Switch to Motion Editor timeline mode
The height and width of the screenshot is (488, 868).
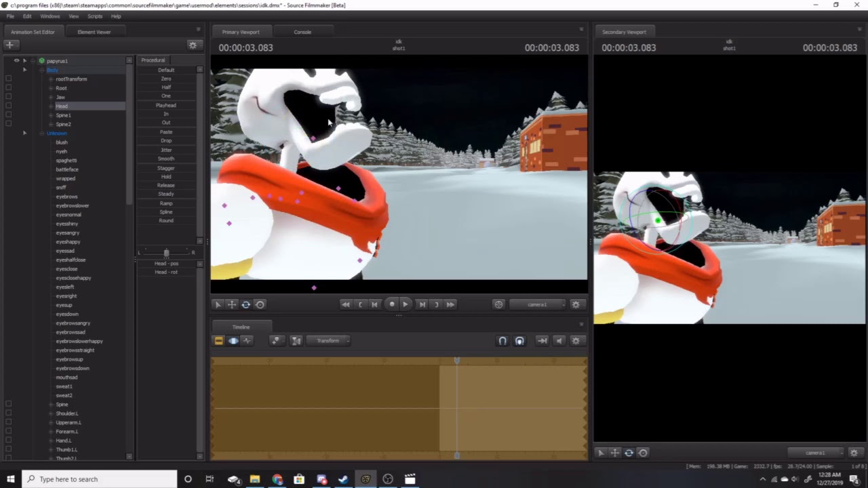[x=233, y=341]
